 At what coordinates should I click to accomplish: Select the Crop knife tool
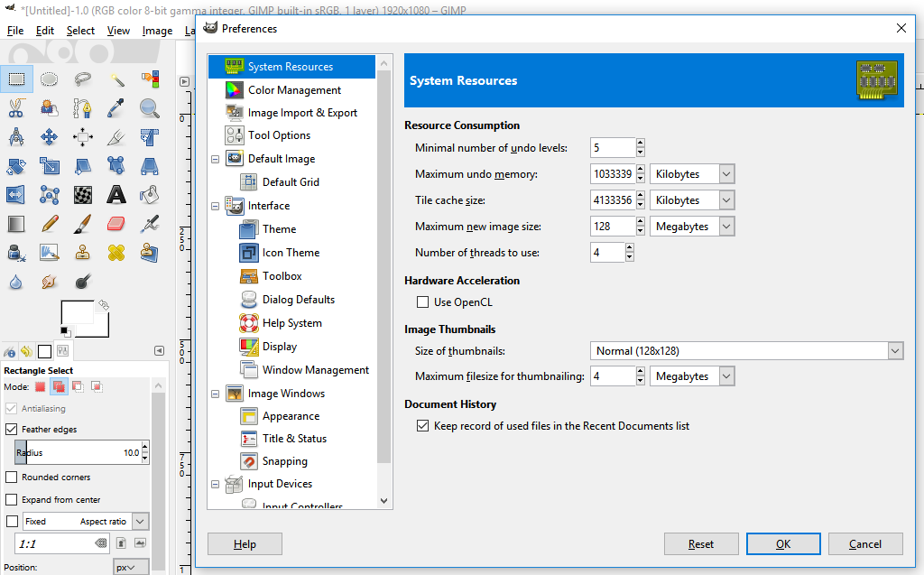point(116,137)
